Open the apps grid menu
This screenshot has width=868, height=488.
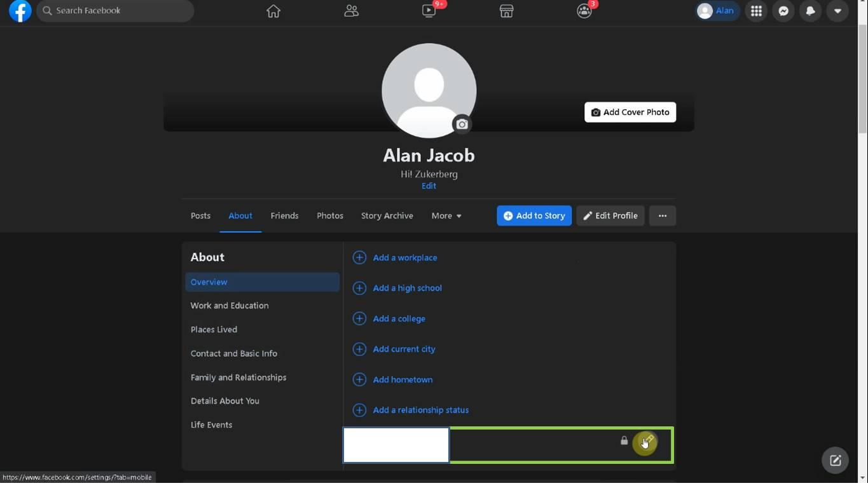(756, 11)
